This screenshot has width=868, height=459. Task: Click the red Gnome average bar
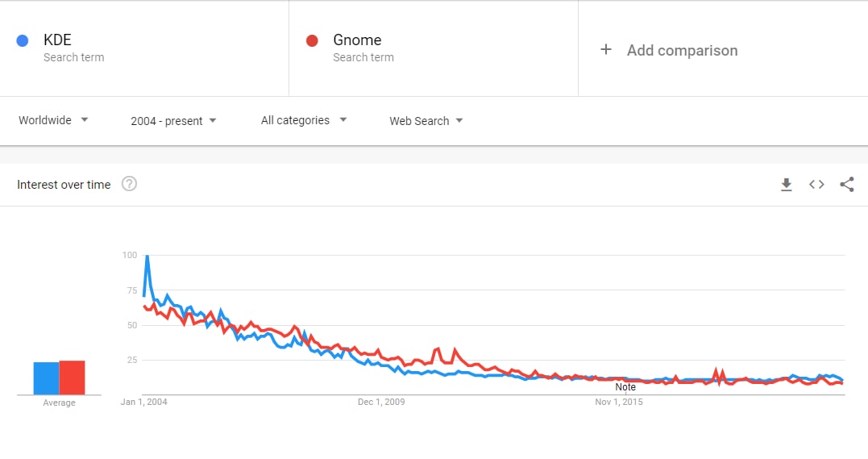tap(72, 378)
